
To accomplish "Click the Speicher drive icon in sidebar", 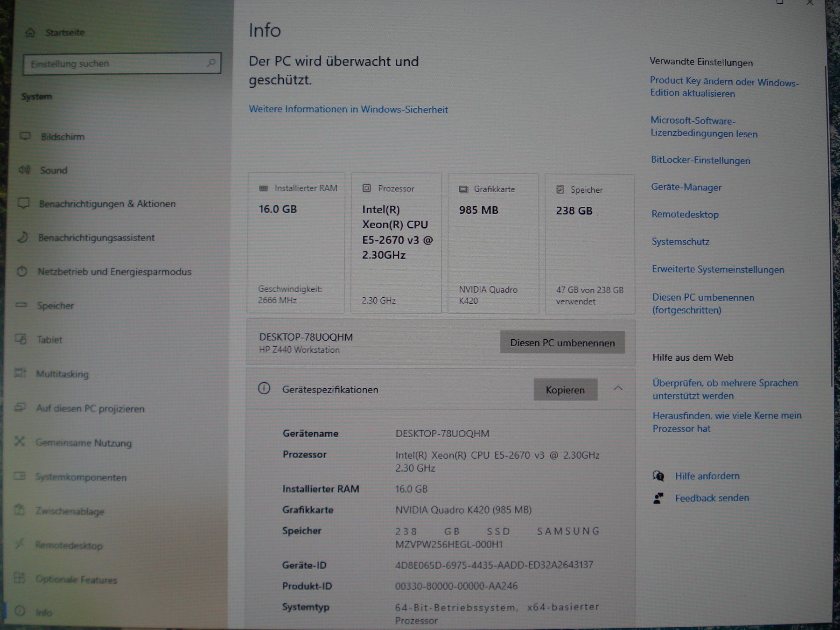I will 21,305.
